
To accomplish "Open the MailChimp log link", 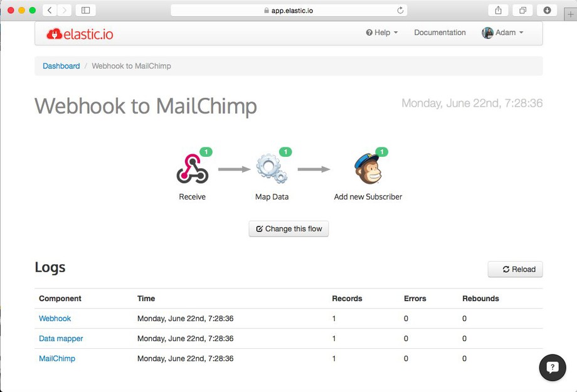I will tap(57, 358).
